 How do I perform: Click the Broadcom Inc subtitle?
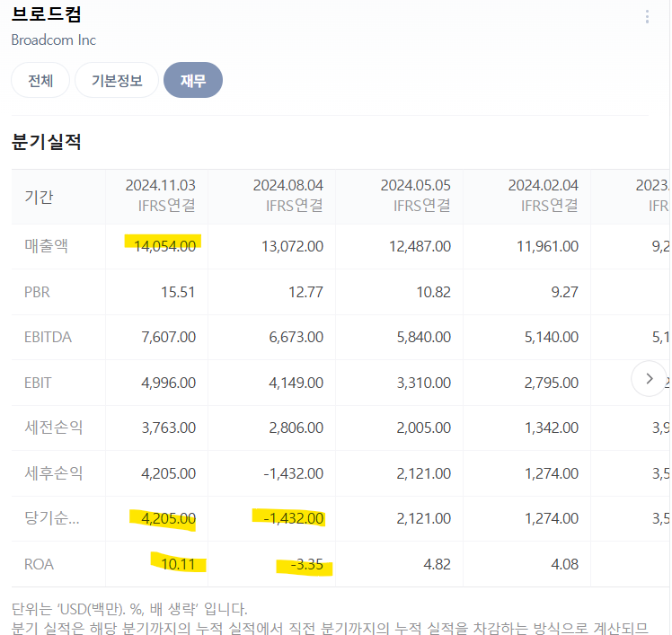point(54,40)
